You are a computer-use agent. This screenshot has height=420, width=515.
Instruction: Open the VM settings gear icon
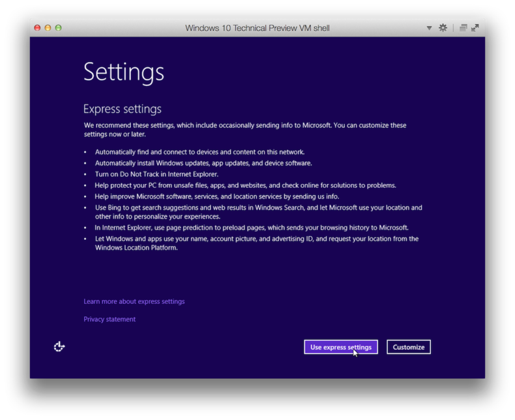pos(443,28)
